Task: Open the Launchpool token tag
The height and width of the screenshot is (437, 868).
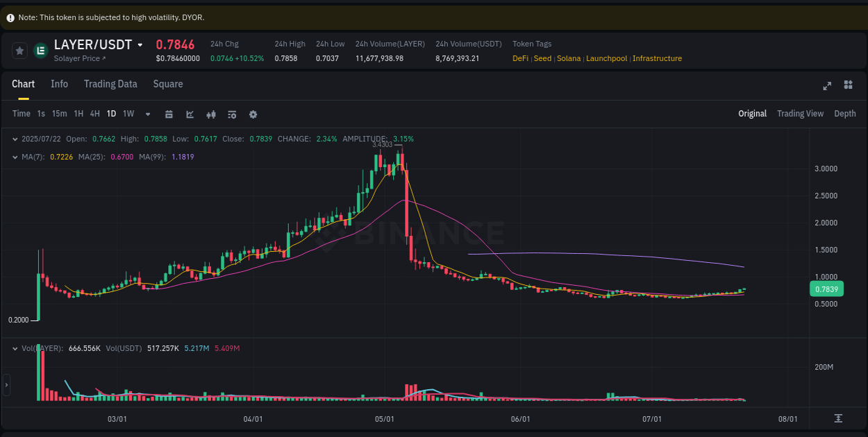Action: (606, 58)
